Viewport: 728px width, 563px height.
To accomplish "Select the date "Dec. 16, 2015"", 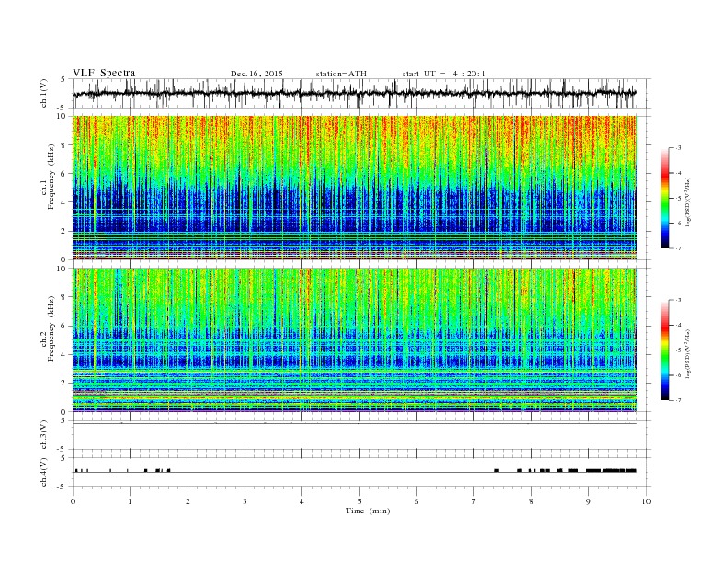I will point(256,74).
